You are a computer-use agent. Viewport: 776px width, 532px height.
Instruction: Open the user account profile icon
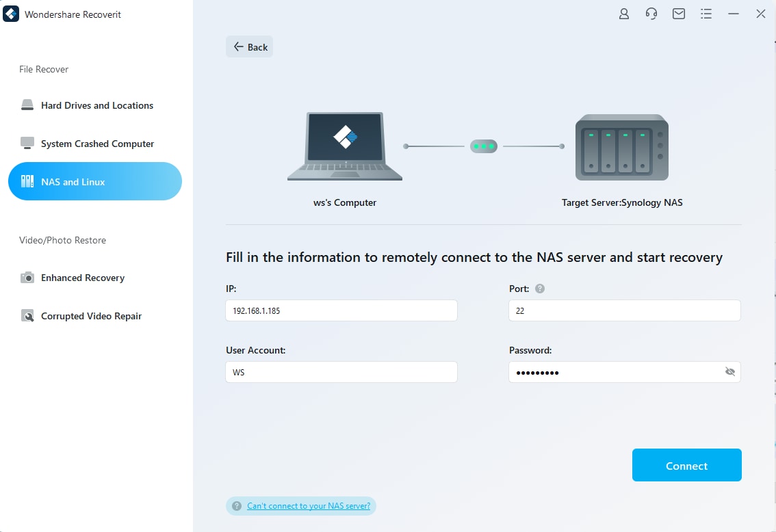click(x=624, y=14)
